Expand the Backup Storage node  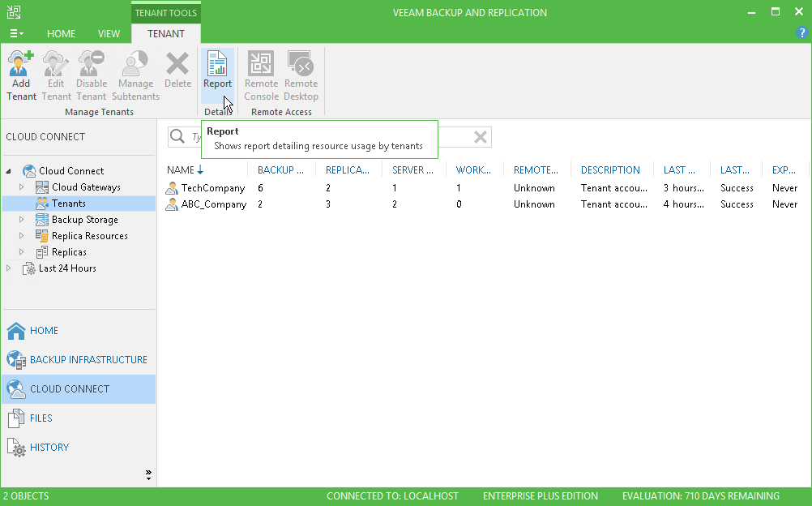pyautogui.click(x=21, y=219)
